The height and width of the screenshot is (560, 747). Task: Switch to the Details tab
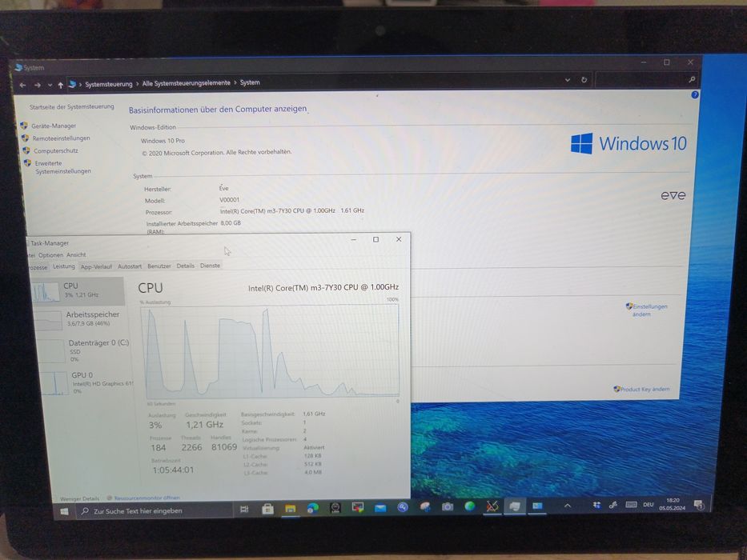tap(185, 266)
